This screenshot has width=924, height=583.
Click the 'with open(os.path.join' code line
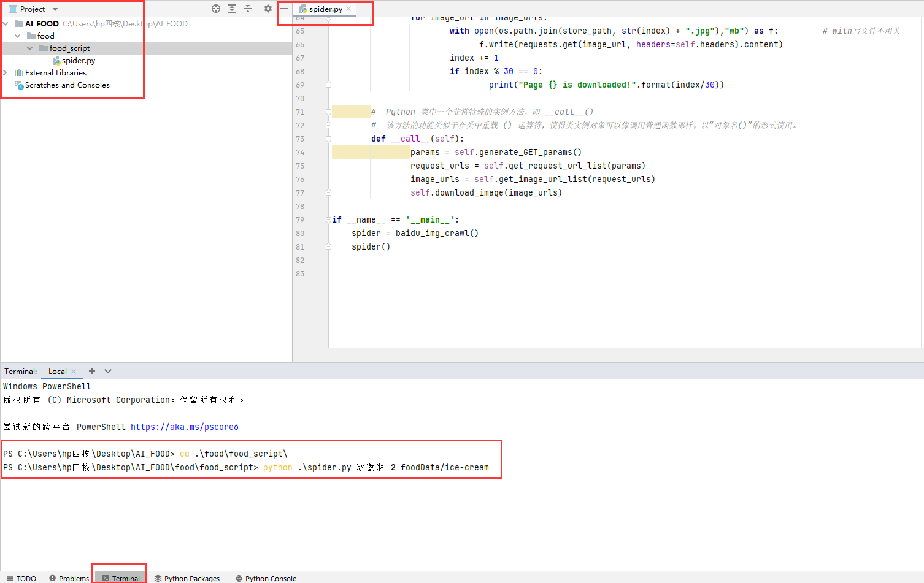614,31
